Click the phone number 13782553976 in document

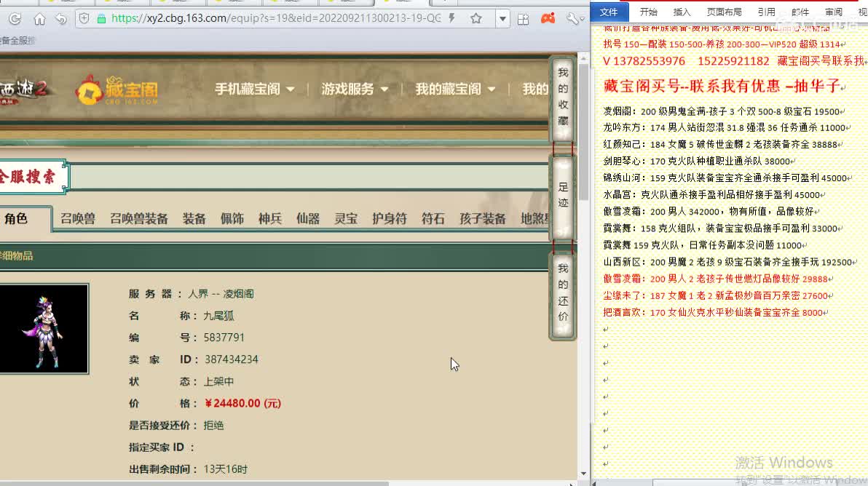click(x=649, y=61)
